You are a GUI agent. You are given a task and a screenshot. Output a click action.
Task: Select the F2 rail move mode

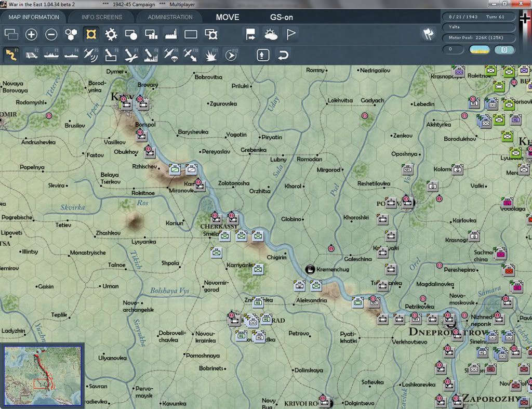pyautogui.click(x=32, y=55)
